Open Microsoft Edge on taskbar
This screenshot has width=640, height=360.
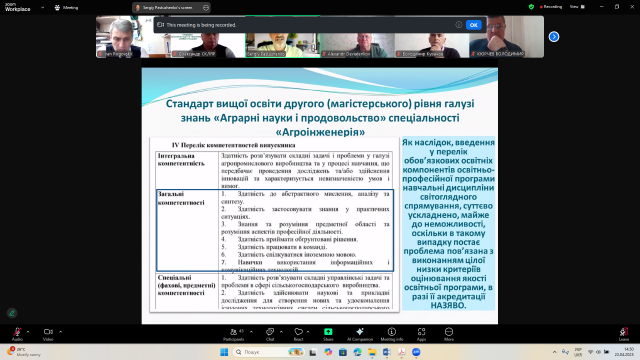point(358,352)
